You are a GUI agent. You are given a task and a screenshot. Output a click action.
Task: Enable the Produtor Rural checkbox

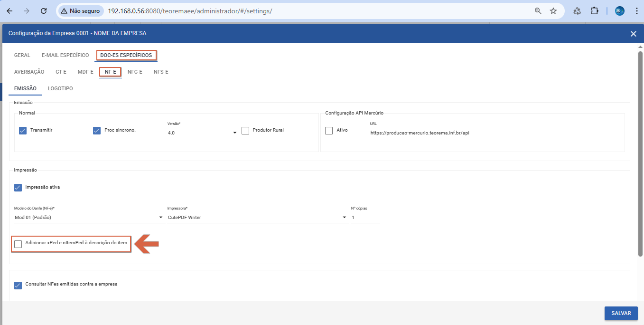pos(245,131)
